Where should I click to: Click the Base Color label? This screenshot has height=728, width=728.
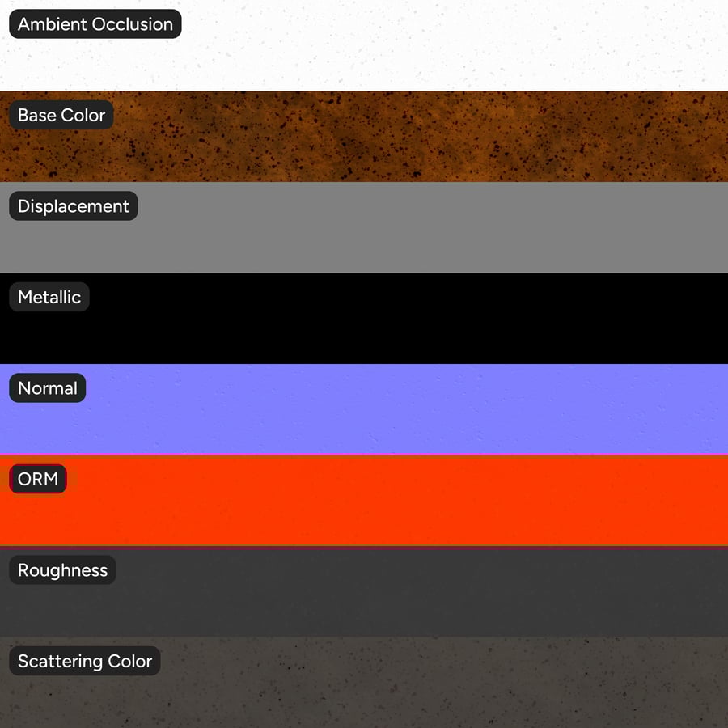tap(61, 115)
